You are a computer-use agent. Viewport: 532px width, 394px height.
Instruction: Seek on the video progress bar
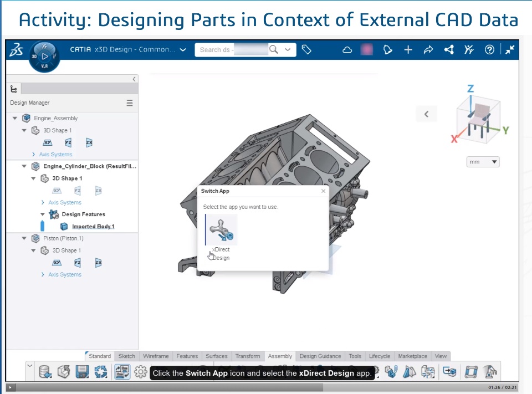click(250, 387)
